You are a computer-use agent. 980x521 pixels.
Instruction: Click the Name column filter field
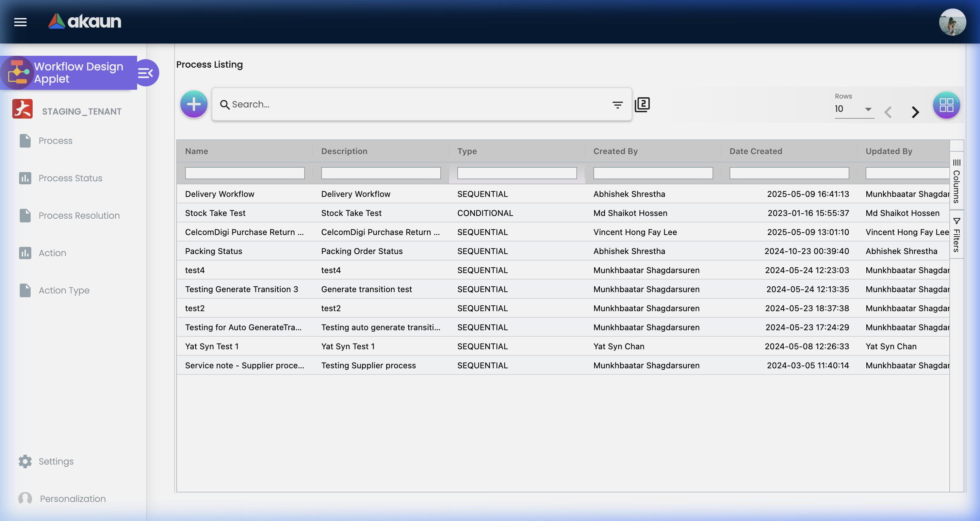click(245, 173)
